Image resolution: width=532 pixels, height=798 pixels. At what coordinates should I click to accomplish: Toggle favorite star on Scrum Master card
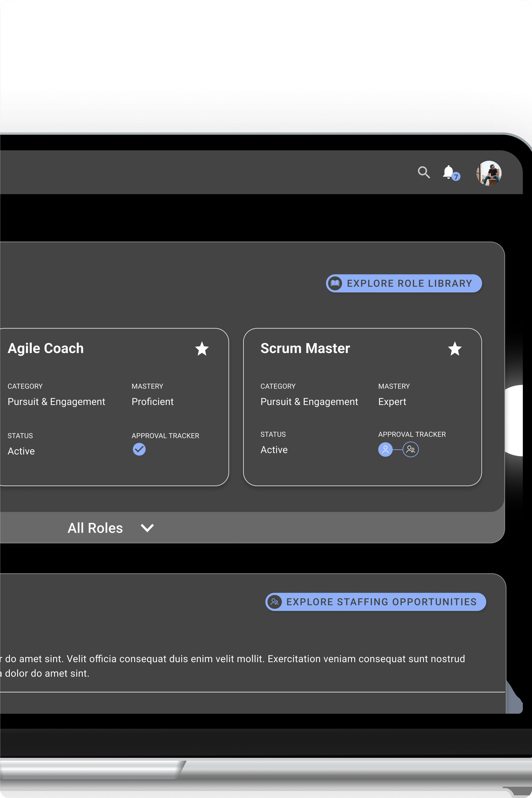(x=455, y=349)
